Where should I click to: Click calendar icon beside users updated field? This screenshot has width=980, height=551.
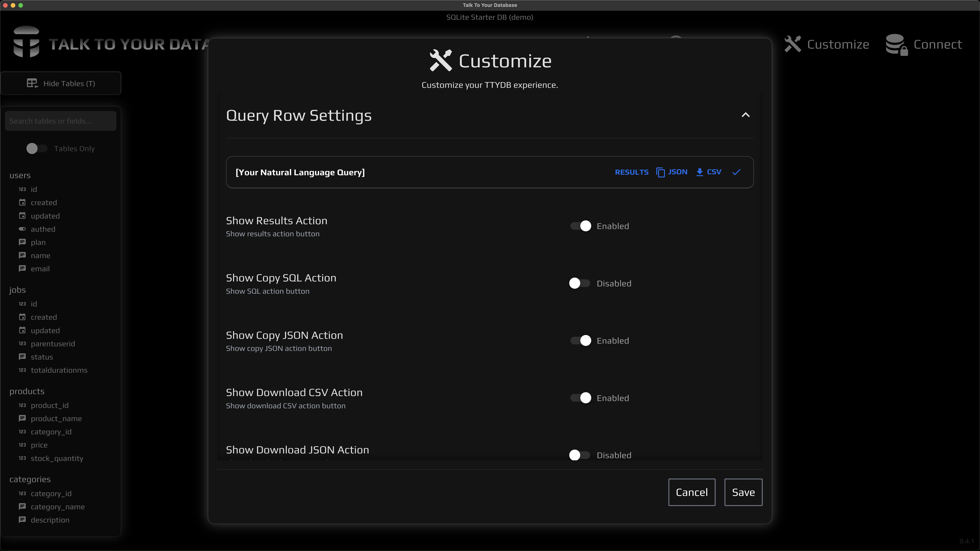pos(22,216)
